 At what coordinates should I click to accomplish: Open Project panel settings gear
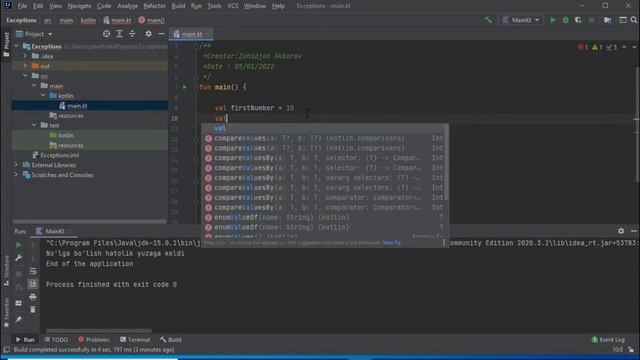149,34
